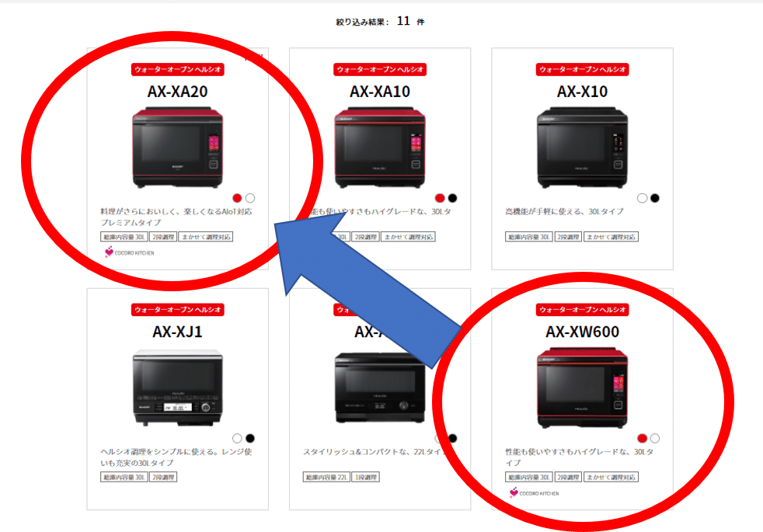
Task: Click the AX-XW600 description 性能も使いやすさもハイグレードな
Action: coord(580,457)
